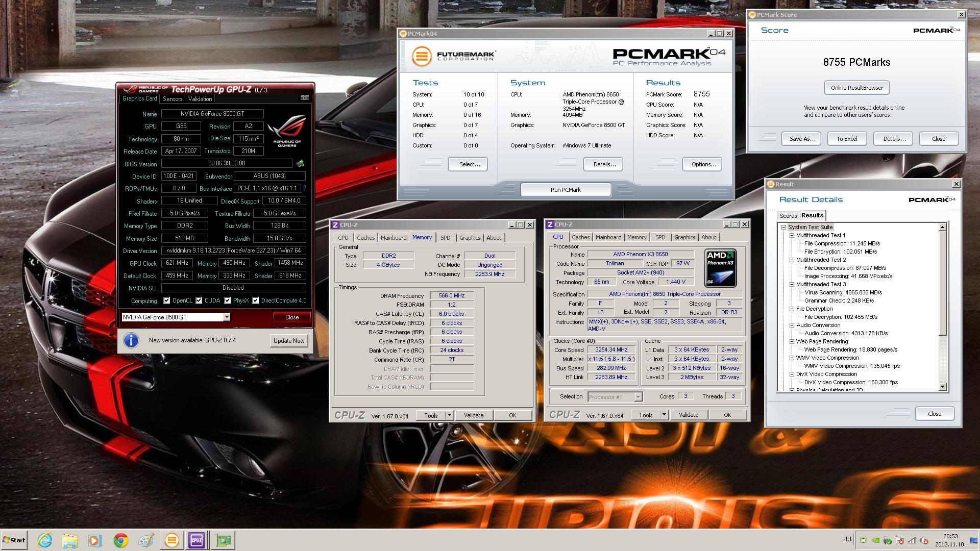Click the muted volume speaker tray icon
980x551 pixels.
[924, 540]
